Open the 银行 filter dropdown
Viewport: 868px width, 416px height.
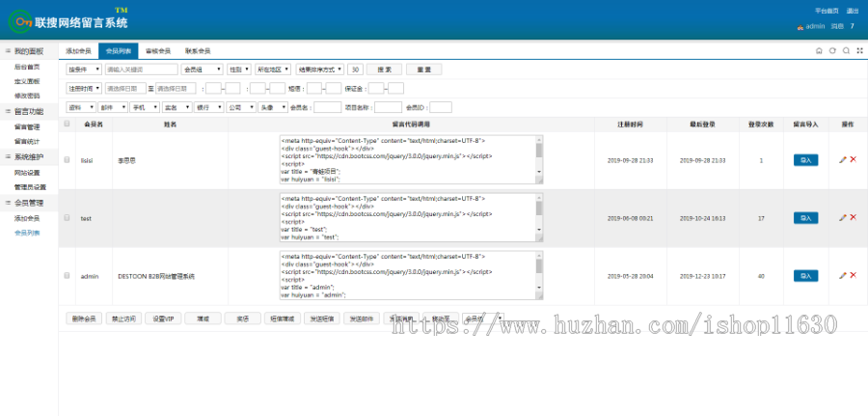click(208, 107)
